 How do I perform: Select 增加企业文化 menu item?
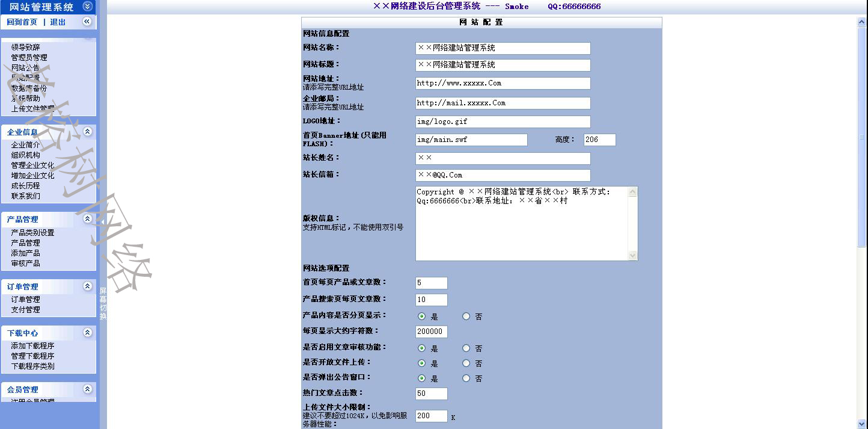pos(32,175)
